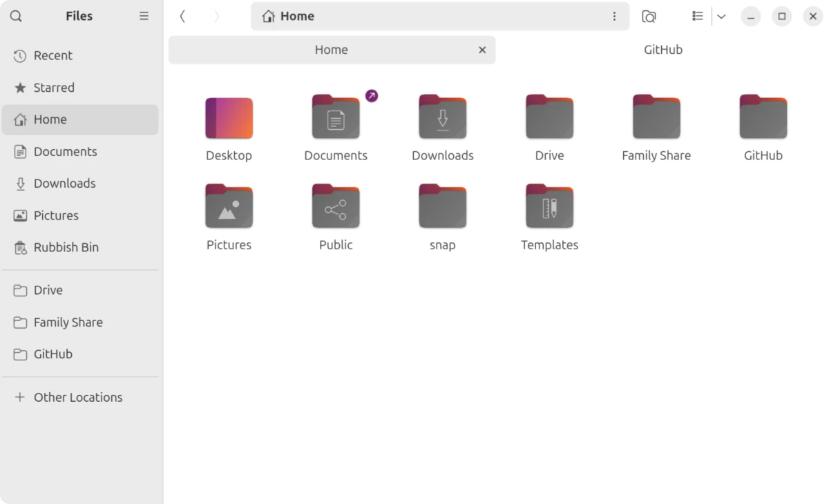
Task: Open the Downloads folder in the grid
Action: (x=442, y=118)
